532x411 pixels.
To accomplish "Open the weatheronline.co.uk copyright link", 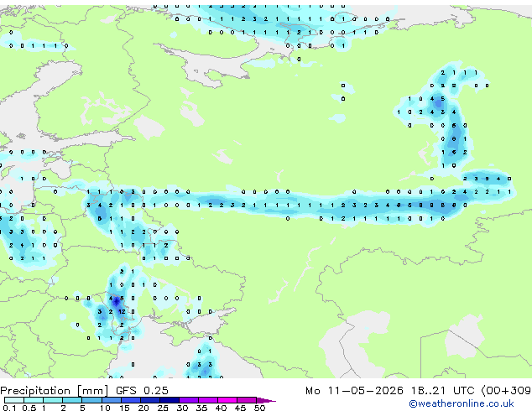I will tap(462, 403).
